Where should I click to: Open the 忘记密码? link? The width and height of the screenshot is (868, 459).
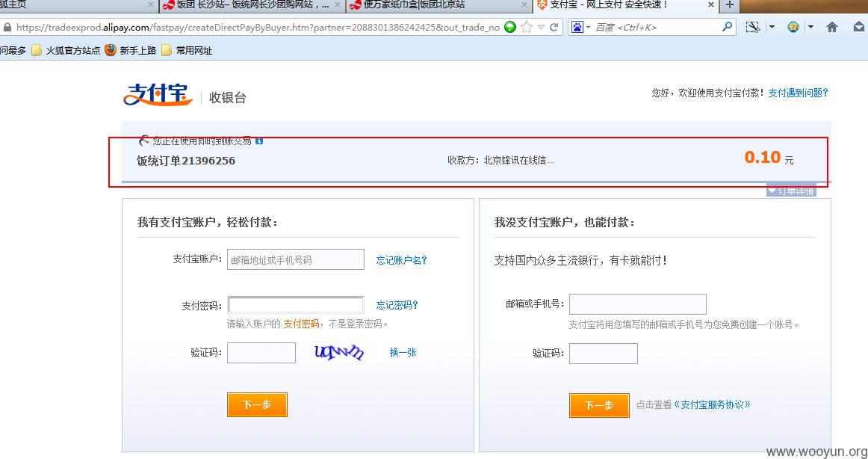pos(397,305)
